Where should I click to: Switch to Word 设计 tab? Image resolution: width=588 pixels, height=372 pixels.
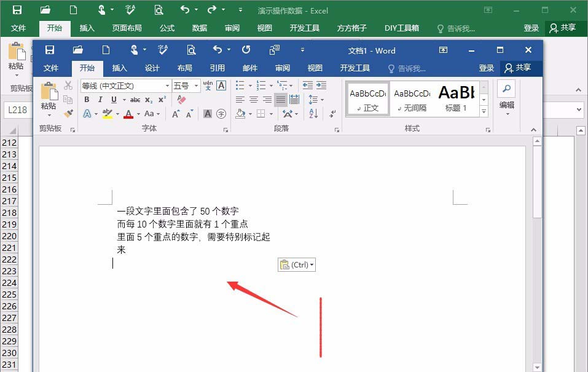[x=152, y=68]
